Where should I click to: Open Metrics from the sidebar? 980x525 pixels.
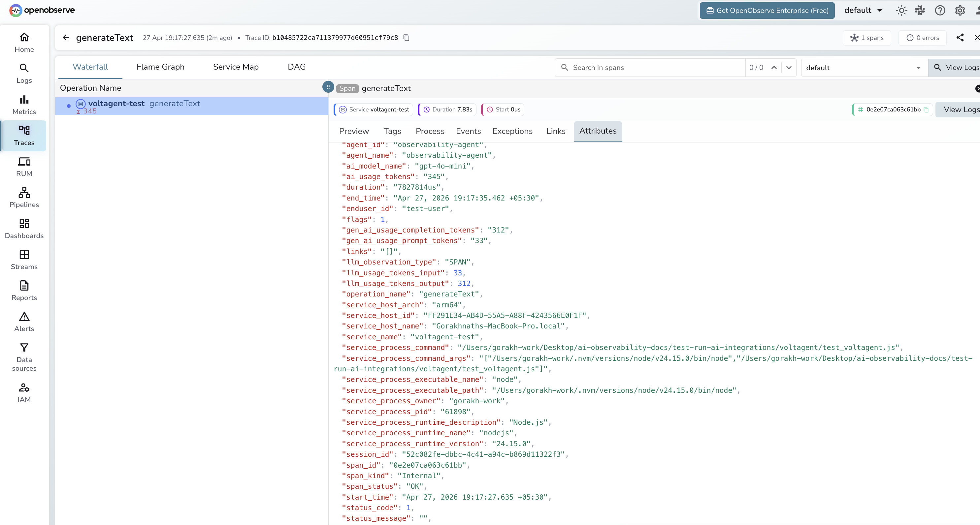24,105
